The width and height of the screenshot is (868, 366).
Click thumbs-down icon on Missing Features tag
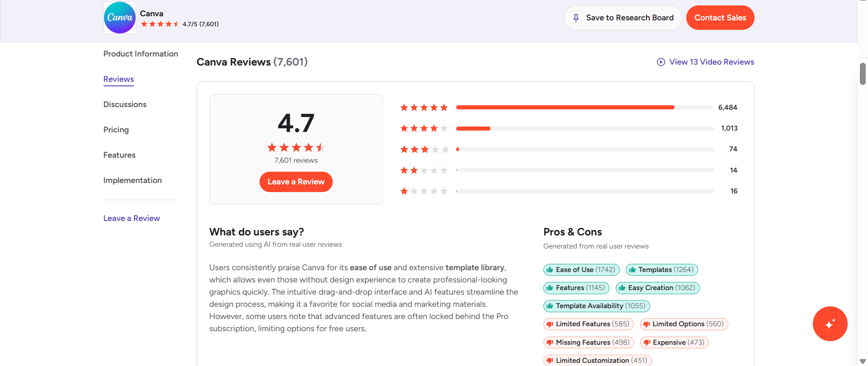click(x=550, y=343)
